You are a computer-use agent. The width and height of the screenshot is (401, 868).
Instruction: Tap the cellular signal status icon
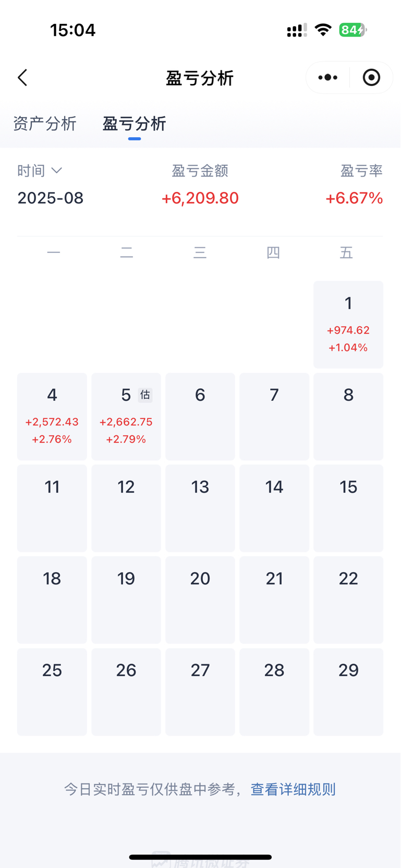[297, 30]
